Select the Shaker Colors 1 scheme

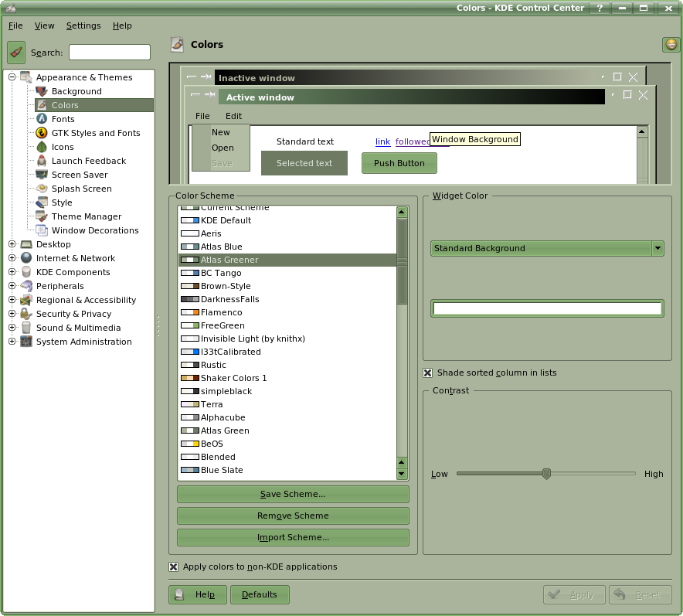[x=287, y=378]
